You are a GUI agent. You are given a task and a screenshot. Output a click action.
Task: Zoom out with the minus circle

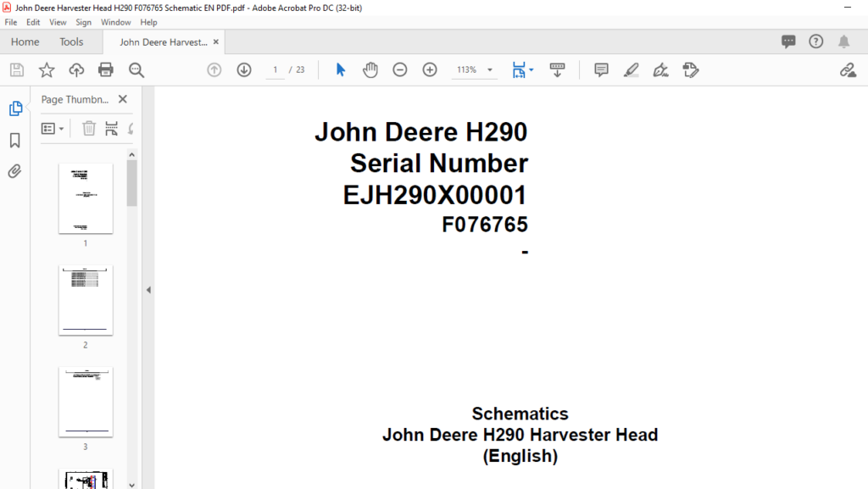(x=400, y=69)
